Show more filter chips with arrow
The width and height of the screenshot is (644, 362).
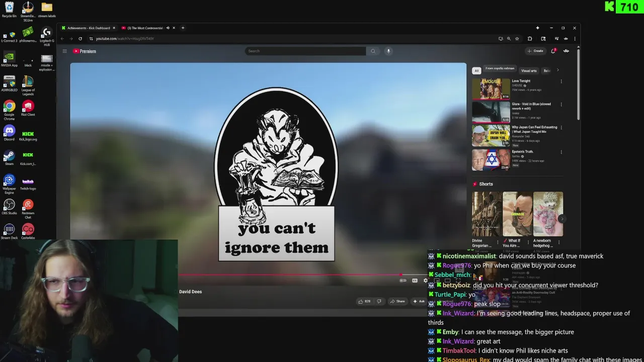[557, 70]
